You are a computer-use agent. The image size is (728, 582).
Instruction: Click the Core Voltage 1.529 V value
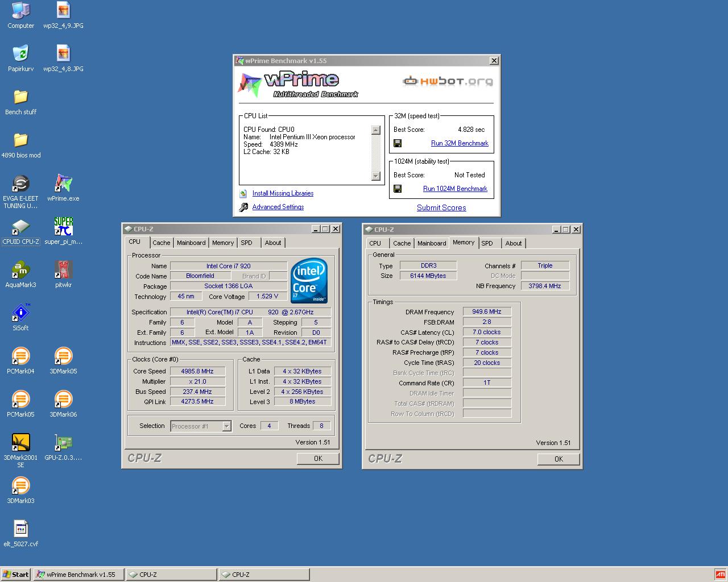click(267, 296)
